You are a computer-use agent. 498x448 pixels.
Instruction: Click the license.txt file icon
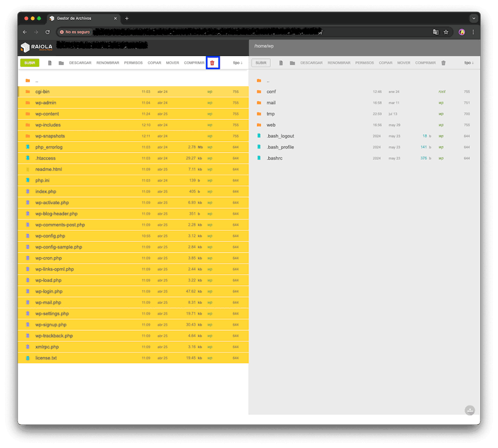[28, 358]
